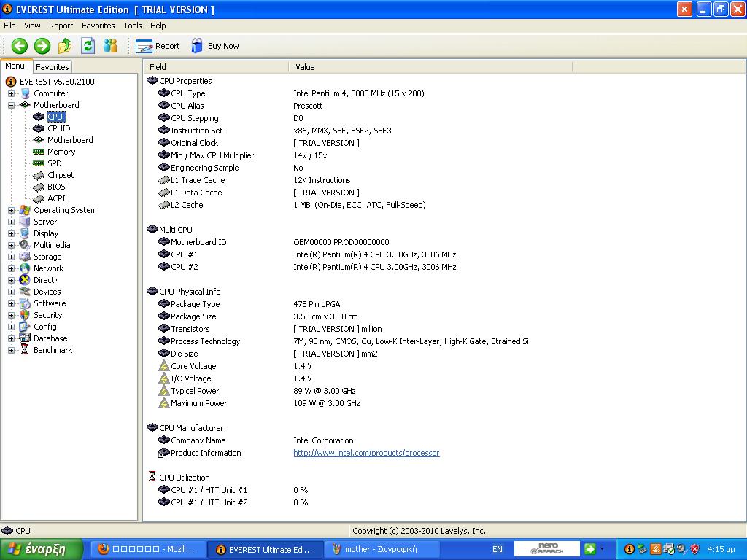Screen dimensions: 747x560
Task: Select the Motherboard sub-item under Motherboard
Action: click(70, 140)
